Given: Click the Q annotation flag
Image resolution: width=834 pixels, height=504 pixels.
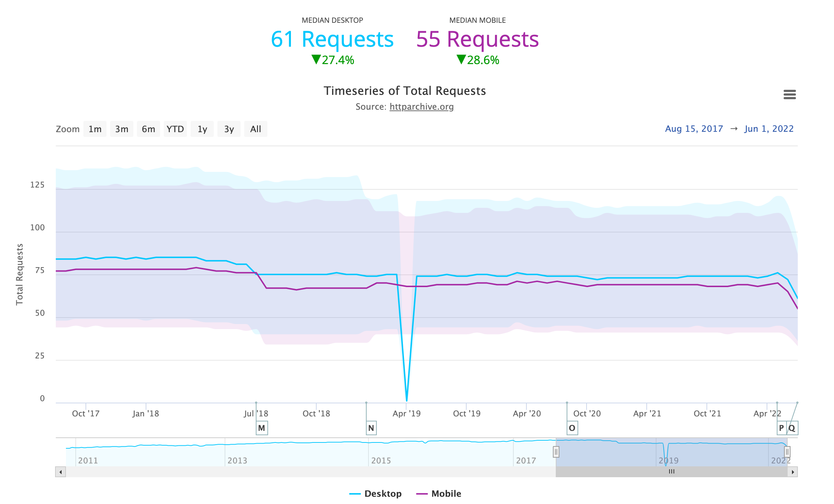Looking at the screenshot, I should [x=792, y=428].
